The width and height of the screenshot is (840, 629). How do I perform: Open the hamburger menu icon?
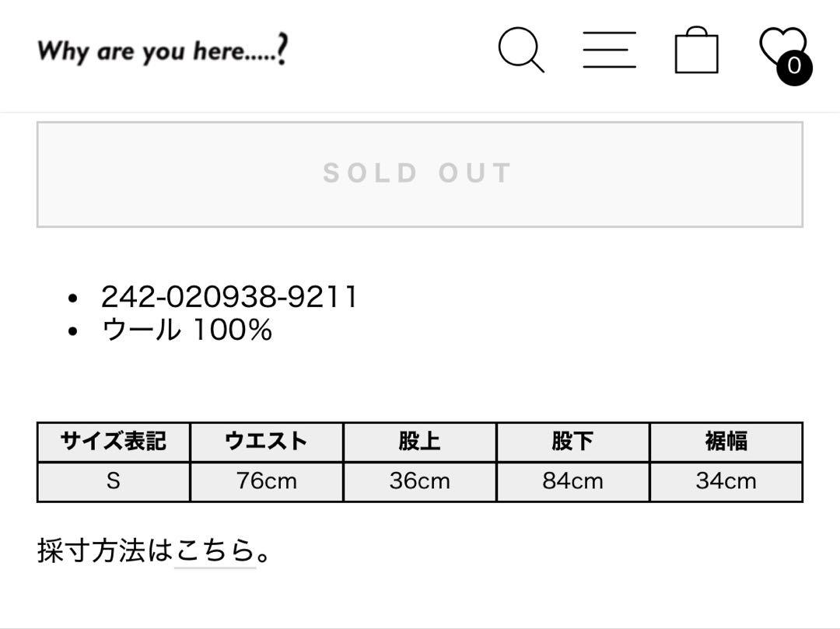609,50
